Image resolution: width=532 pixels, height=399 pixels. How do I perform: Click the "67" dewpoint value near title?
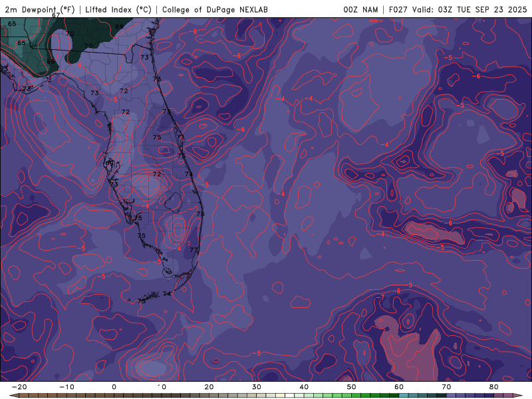click(56, 15)
